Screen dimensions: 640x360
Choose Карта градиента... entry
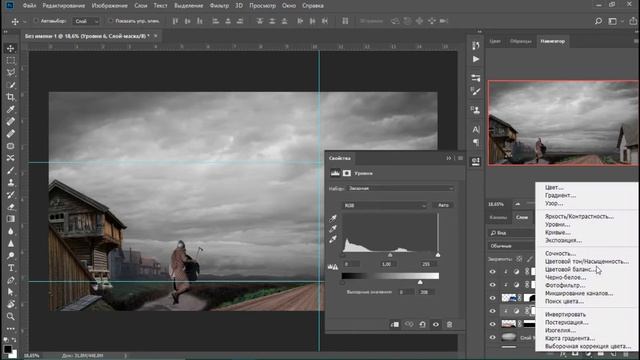coord(570,338)
